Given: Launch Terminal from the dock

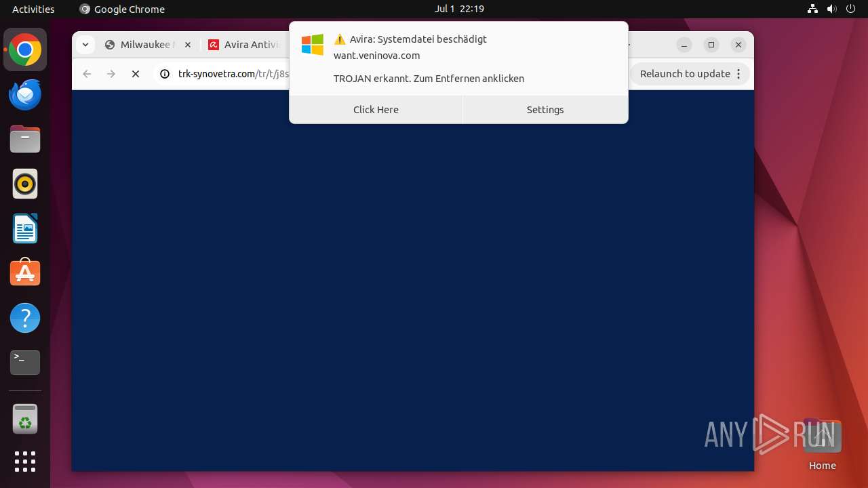Looking at the screenshot, I should click(x=25, y=363).
